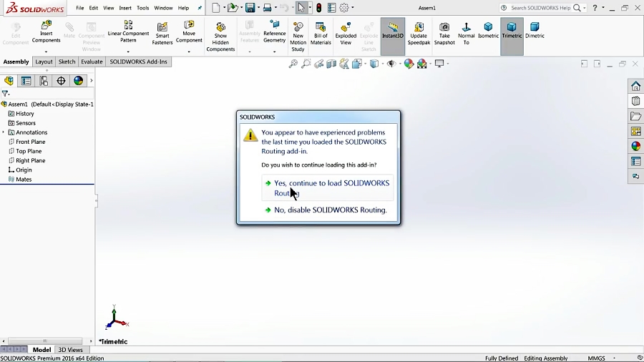Click the Rebuild traffic light icon
Image resolution: width=644 pixels, height=362 pixels.
(x=318, y=7)
